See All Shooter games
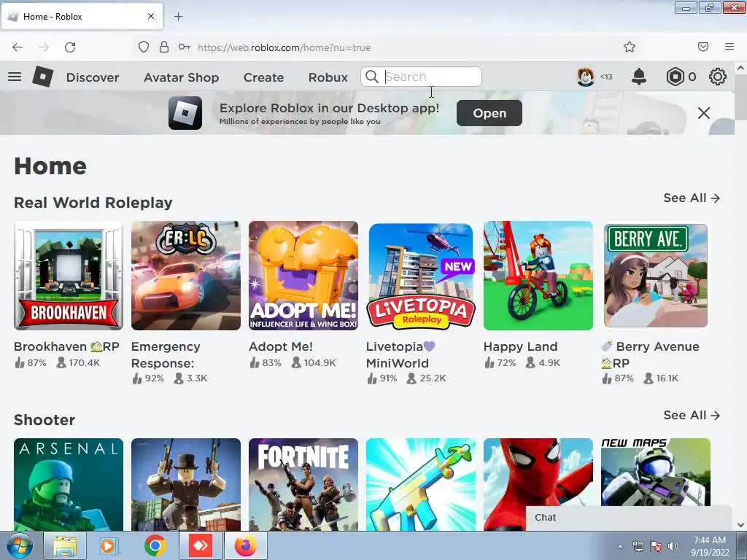Viewport: 747px width, 560px height. (692, 415)
